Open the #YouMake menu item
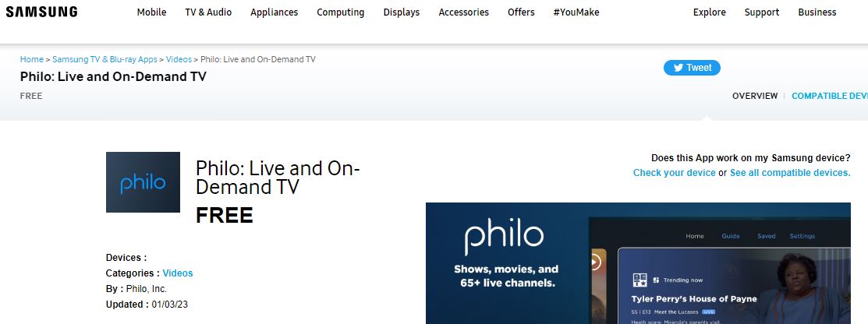The height and width of the screenshot is (324, 868). coord(576,12)
